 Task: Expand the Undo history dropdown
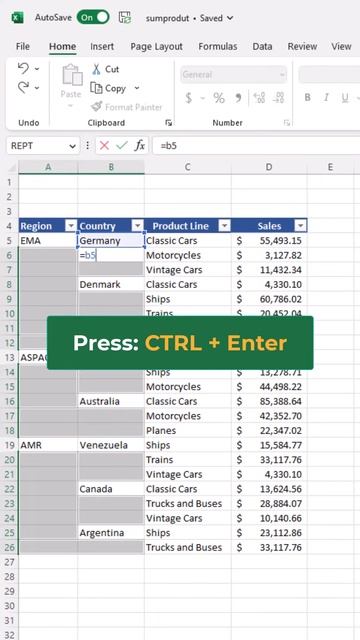tap(37, 69)
